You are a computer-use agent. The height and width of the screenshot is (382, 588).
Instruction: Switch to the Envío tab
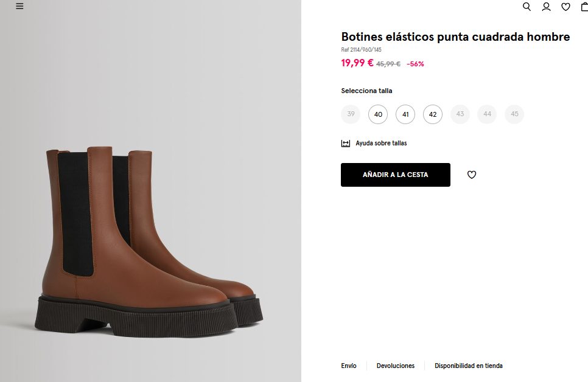[349, 366]
